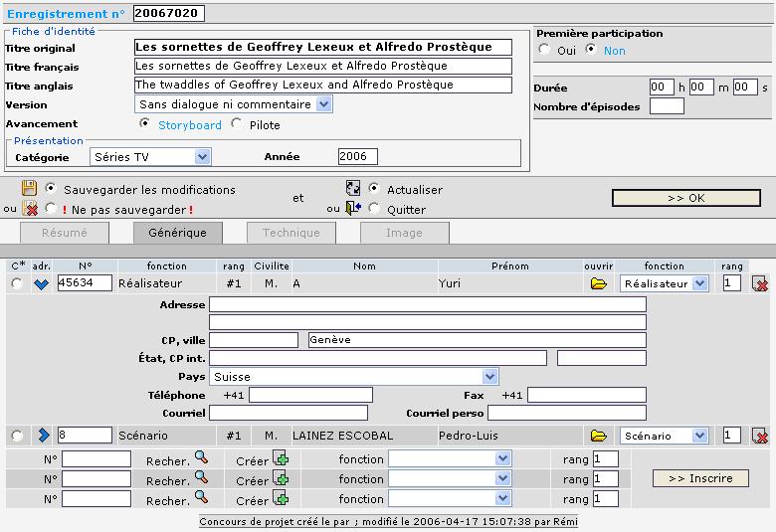
Task: Select the C* radio on LAINEZ ESCOBAL row
Action: click(x=17, y=436)
